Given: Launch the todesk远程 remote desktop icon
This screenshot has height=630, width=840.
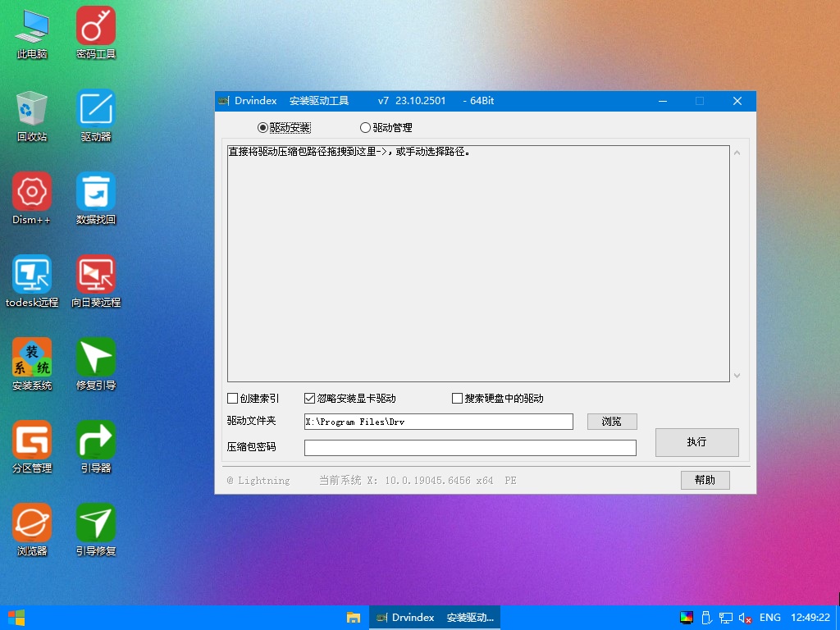Looking at the screenshot, I should [x=32, y=274].
